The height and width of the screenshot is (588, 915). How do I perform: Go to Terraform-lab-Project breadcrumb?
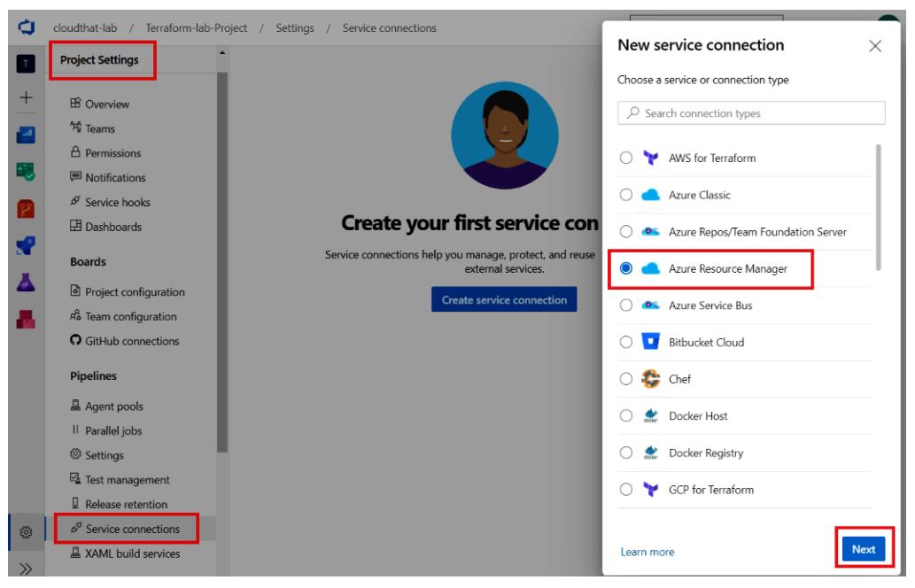point(196,28)
